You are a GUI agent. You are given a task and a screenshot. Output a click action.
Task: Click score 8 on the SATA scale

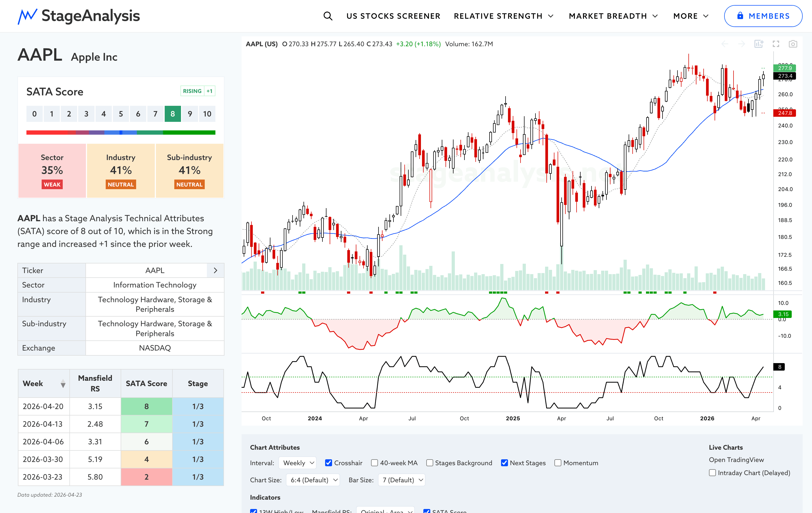pos(173,114)
